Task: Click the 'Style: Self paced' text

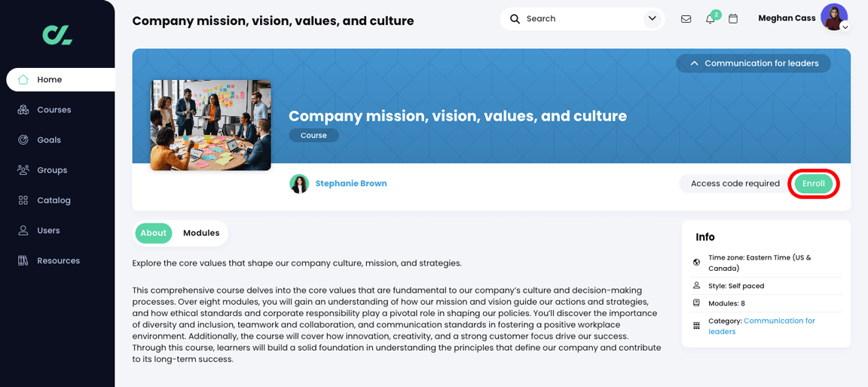Action: pos(736,286)
